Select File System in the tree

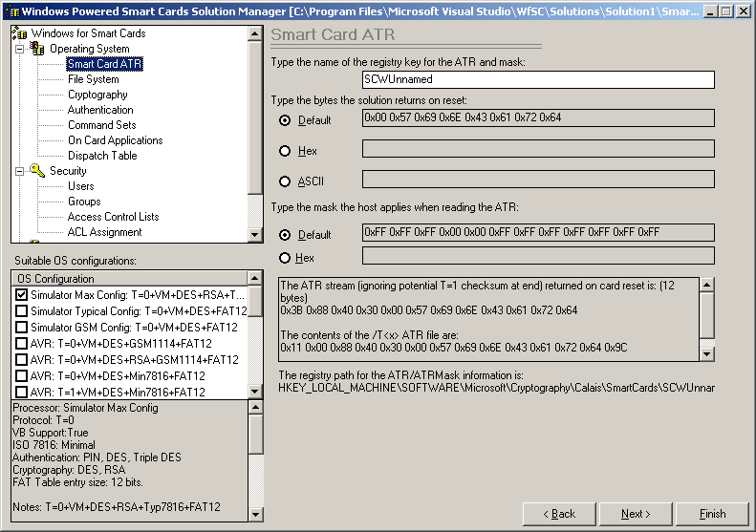pyautogui.click(x=93, y=79)
